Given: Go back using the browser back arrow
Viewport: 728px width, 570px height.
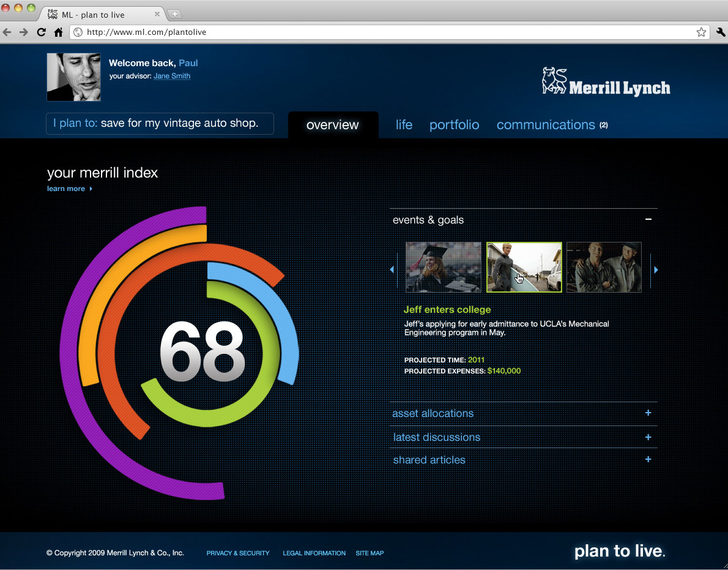Looking at the screenshot, I should tap(7, 32).
